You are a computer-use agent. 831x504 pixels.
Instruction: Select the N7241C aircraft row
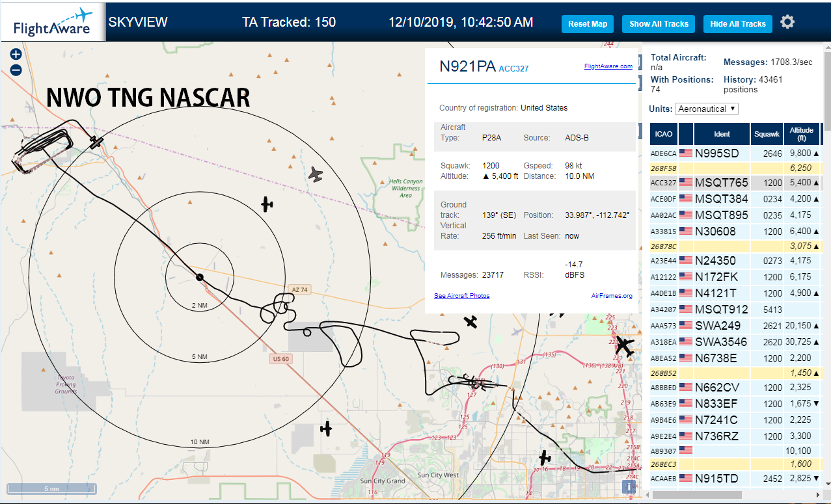[x=735, y=420]
